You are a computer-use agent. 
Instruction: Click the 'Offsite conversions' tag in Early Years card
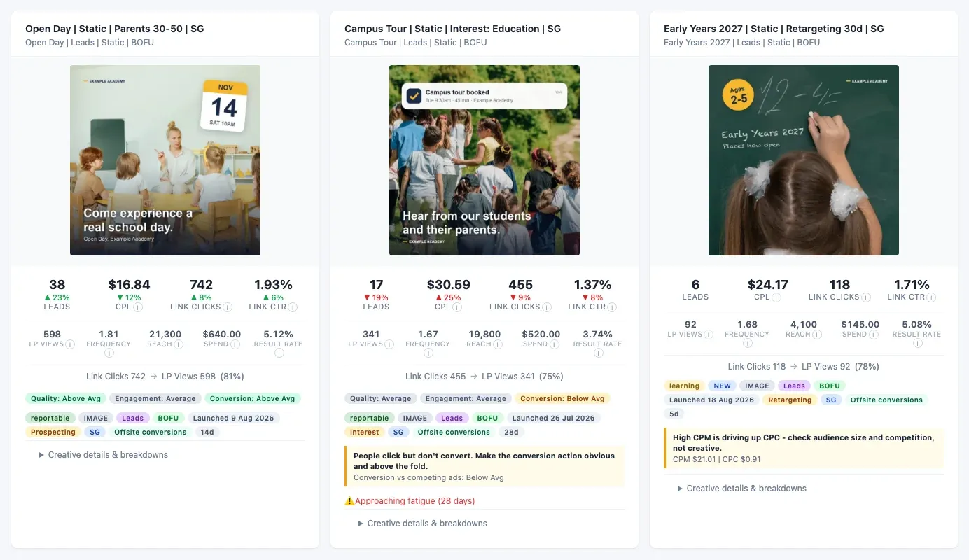click(886, 400)
